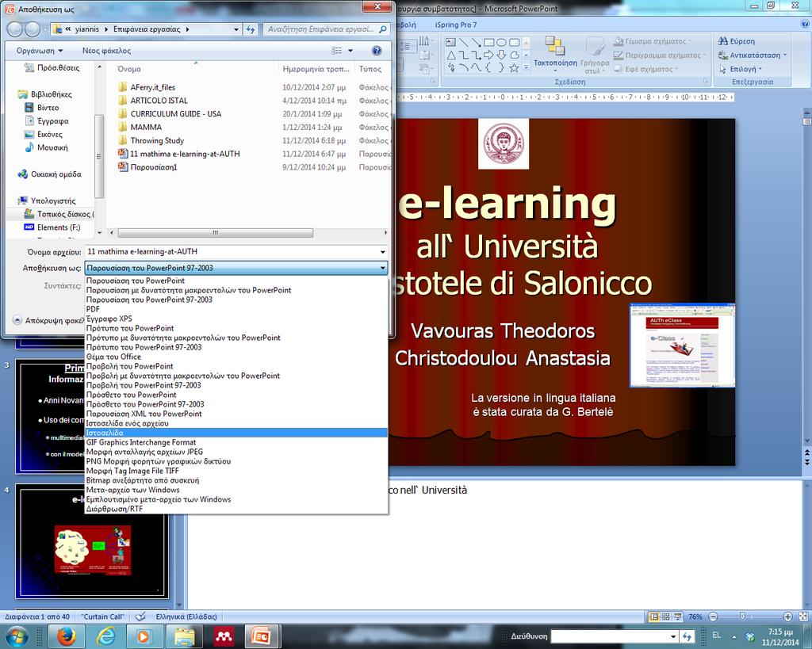This screenshot has height=649, width=812.
Task: Open the iSpring Pro 7 ribbon tab
Action: [456, 25]
